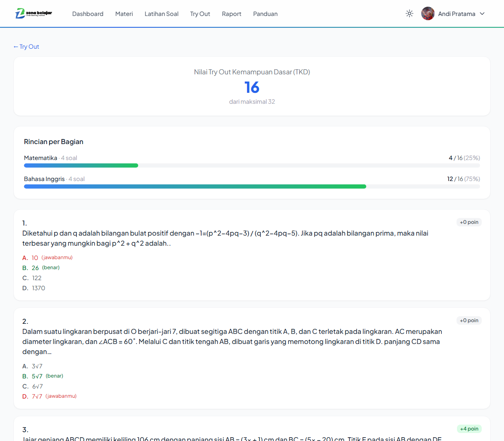Screen dimensions: 504x441
Task: Toggle the light/dark theme sun icon
Action: pyautogui.click(x=409, y=13)
